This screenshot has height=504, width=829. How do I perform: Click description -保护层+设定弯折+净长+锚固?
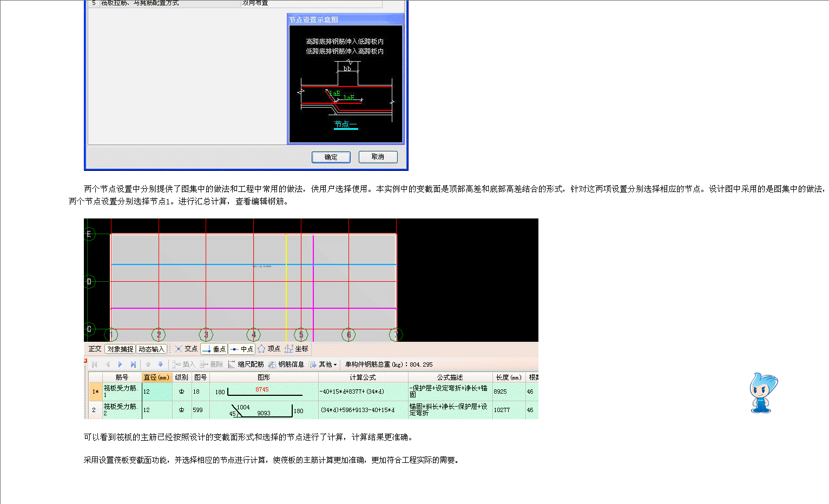(449, 392)
